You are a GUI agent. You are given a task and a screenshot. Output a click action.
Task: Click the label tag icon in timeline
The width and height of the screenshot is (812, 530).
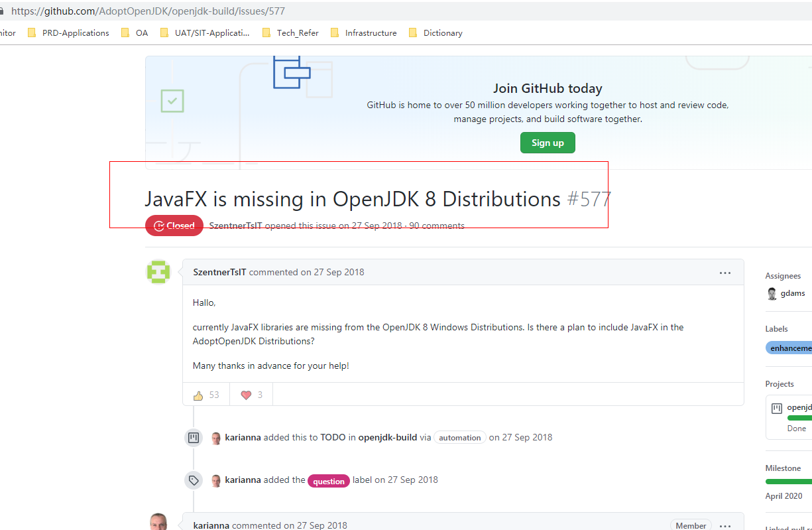tap(194, 480)
